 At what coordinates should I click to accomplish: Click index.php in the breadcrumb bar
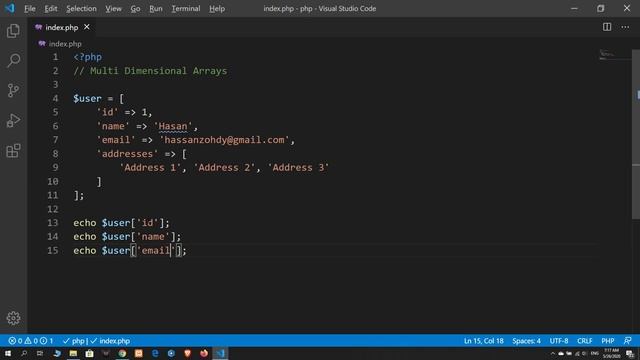coord(65,44)
